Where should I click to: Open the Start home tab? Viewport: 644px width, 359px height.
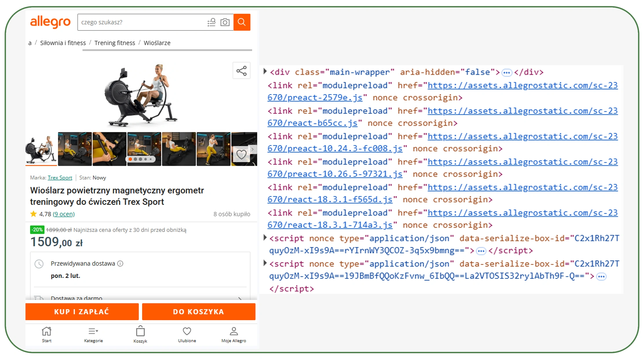tap(46, 334)
